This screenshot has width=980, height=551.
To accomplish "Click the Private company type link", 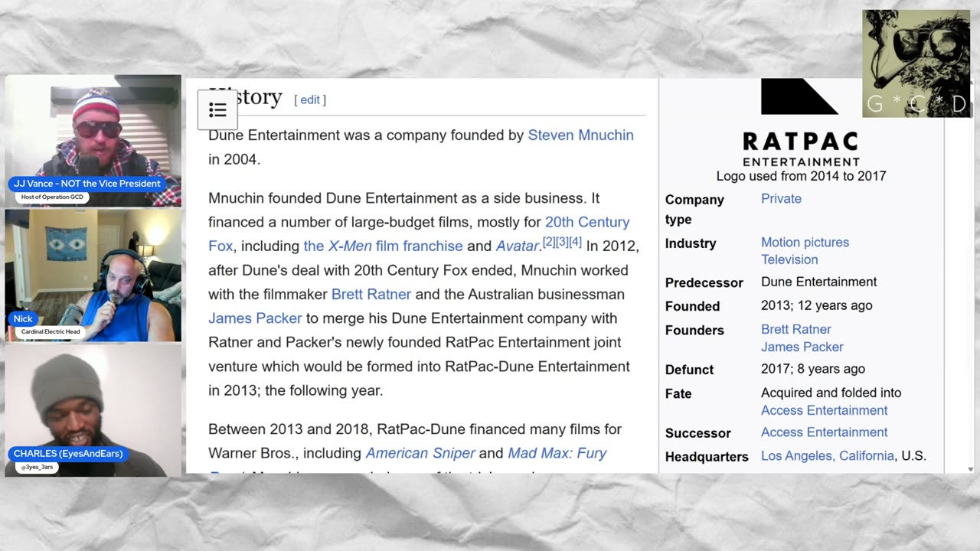I will tap(781, 198).
